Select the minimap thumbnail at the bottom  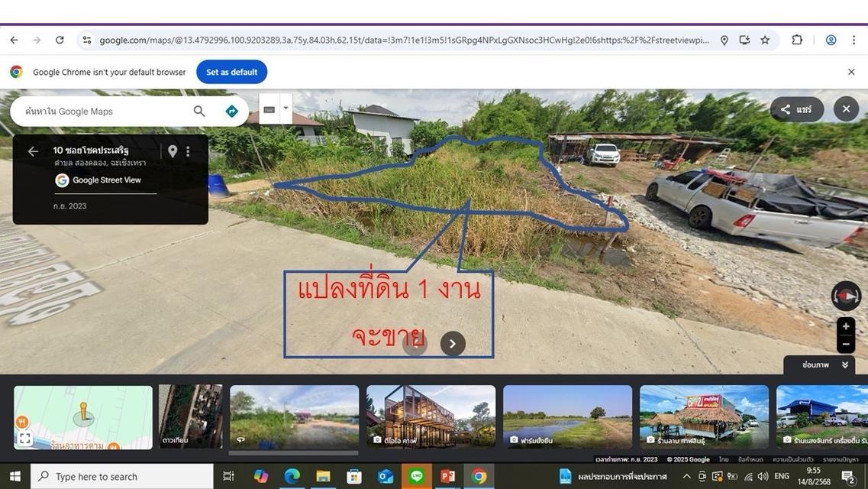click(83, 416)
